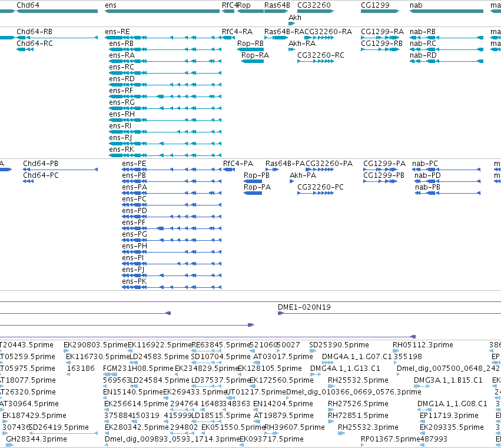Click EST label LD24583.5prime
The width and height of the screenshot is (501, 448).
(159, 357)
